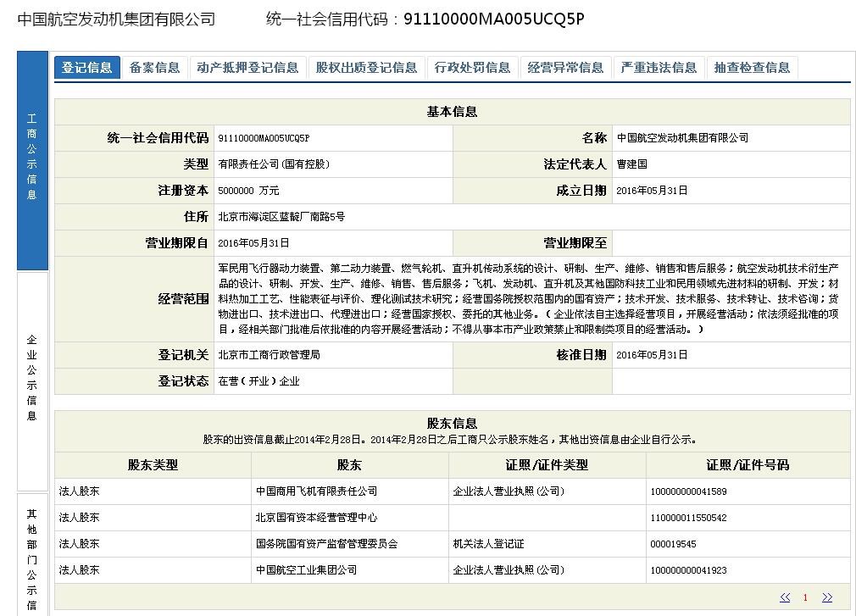Click the 成立日期 value 2016年05月31日

[x=652, y=191]
